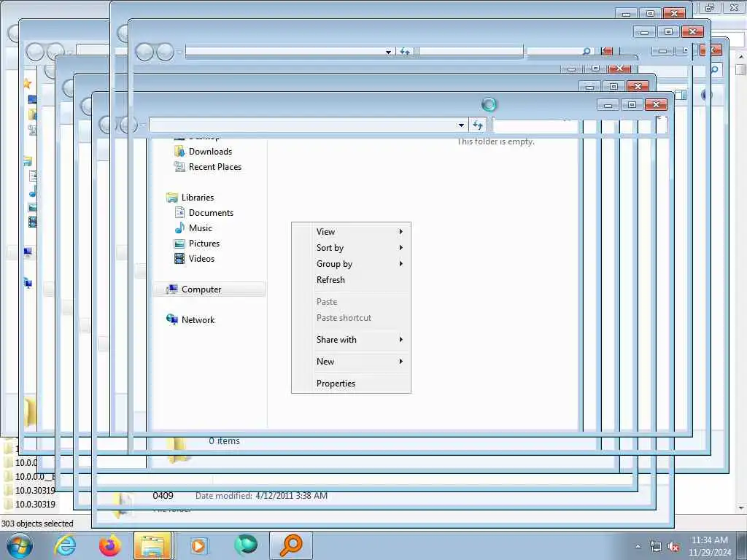
Task: Click the teal globe app on taskbar
Action: click(246, 545)
